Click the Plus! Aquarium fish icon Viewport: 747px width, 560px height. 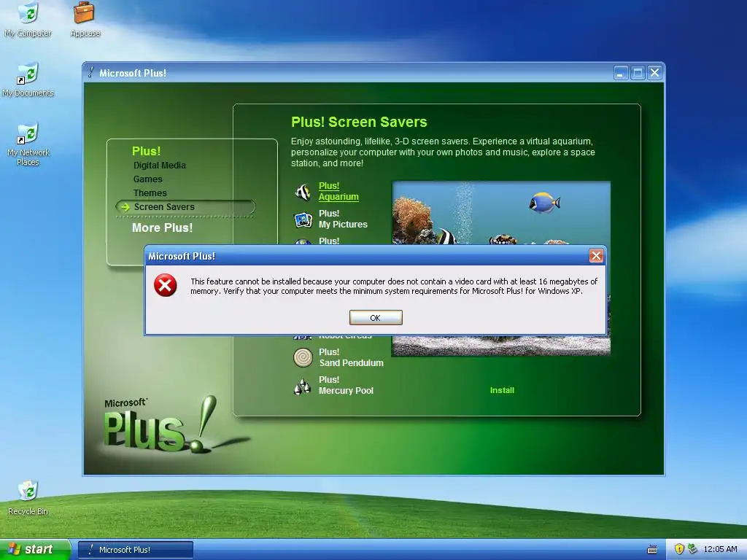[x=303, y=192]
